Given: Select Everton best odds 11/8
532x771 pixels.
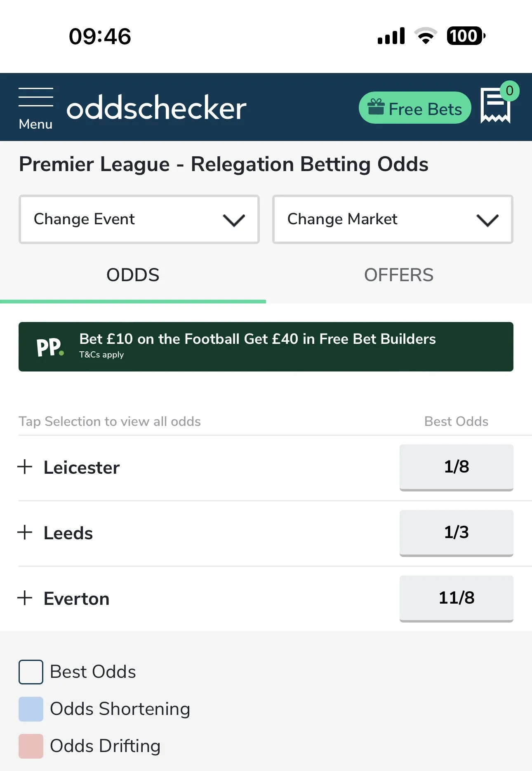Looking at the screenshot, I should point(456,598).
